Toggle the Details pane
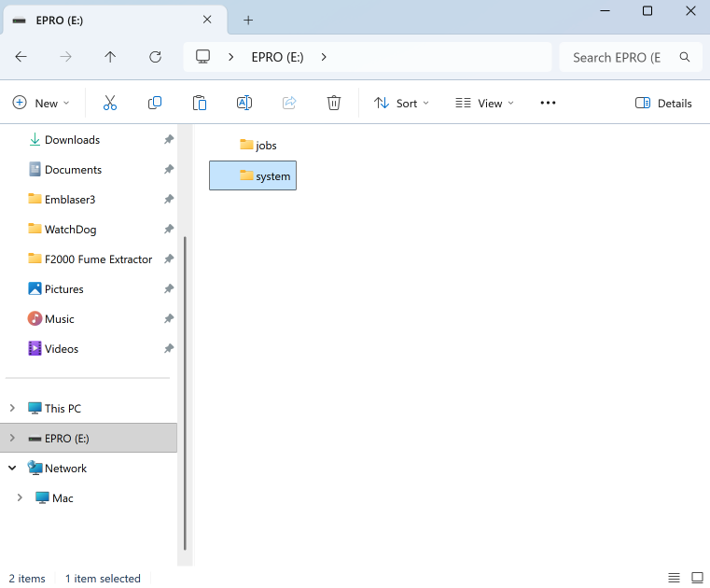 coord(663,104)
